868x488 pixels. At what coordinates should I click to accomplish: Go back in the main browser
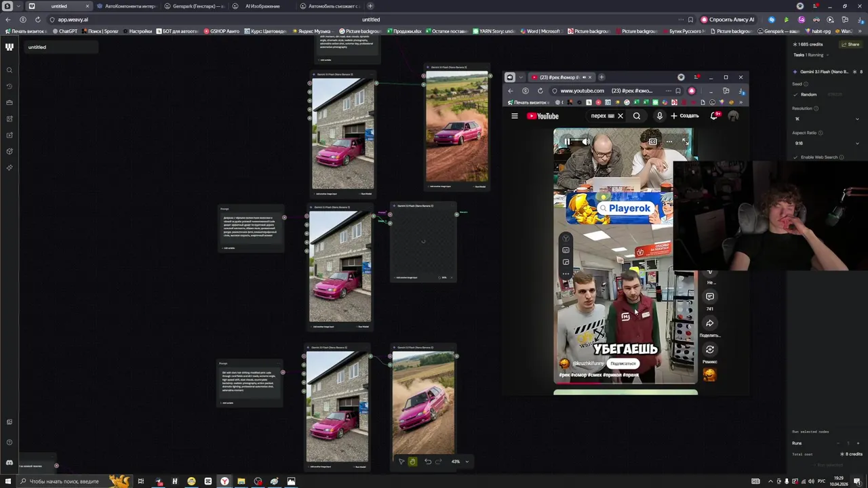(7, 20)
